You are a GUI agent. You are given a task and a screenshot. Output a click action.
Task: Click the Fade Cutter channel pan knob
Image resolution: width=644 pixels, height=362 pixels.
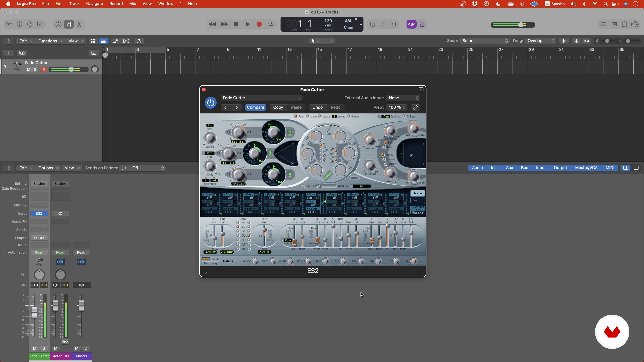coord(39,275)
